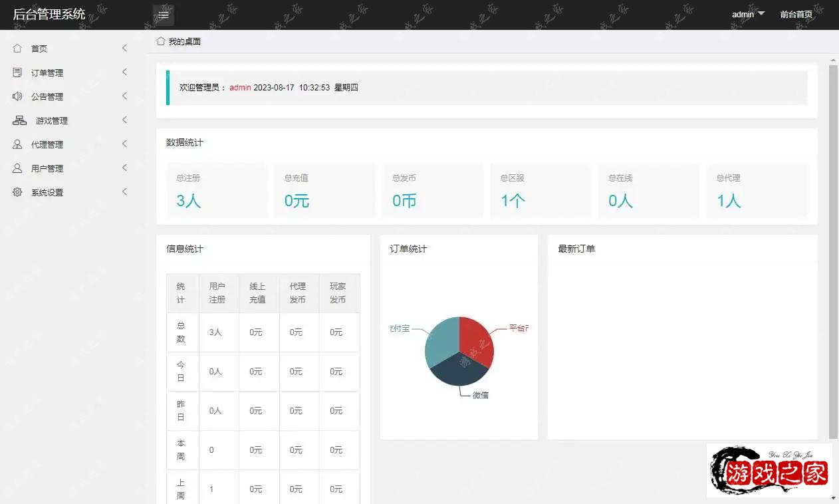Screen dimensions: 839x504
Task: Open the 公告管理 menu item
Action: [x=47, y=96]
